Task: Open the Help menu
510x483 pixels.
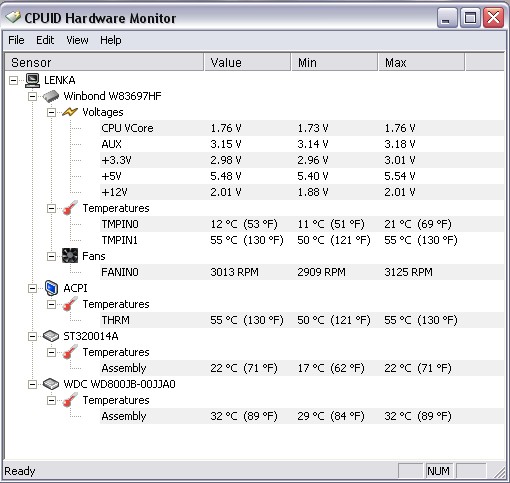Action: click(x=111, y=40)
